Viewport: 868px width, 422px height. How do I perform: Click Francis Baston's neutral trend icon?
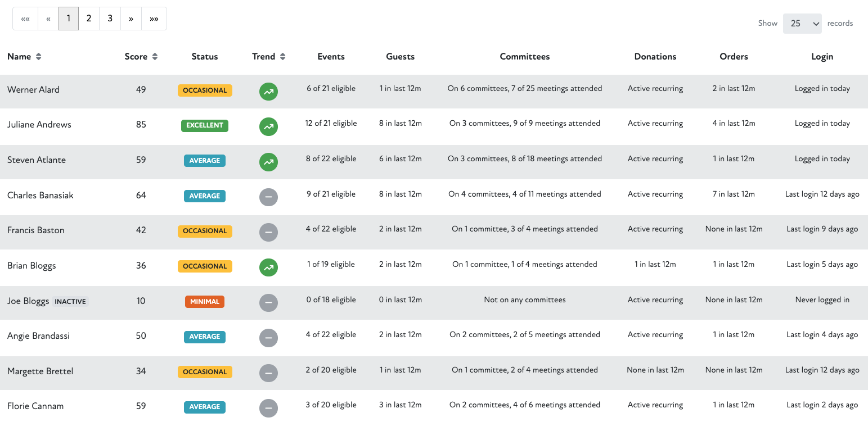point(268,232)
